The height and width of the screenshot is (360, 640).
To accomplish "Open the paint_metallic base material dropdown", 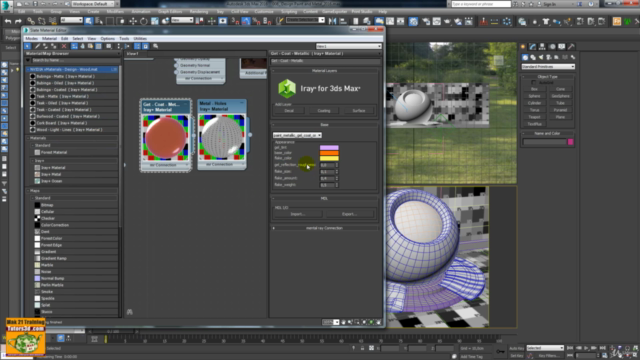I will [x=297, y=135].
